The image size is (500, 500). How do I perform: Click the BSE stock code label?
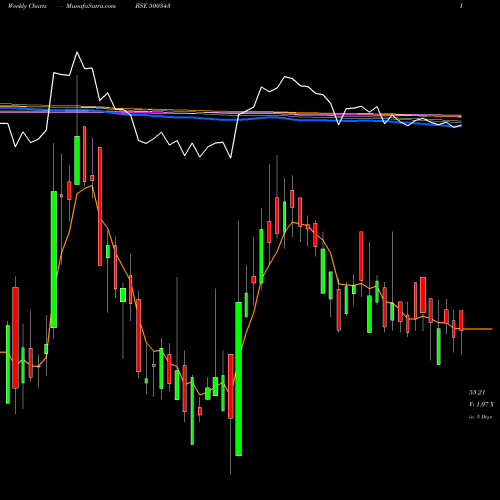coord(153,6)
